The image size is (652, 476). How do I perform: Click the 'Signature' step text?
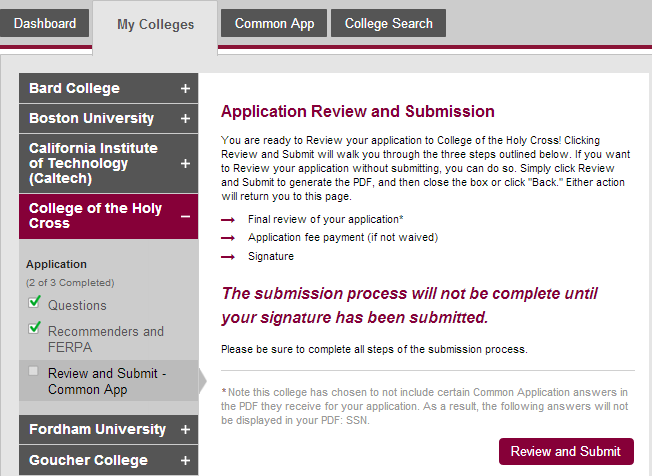point(271,256)
